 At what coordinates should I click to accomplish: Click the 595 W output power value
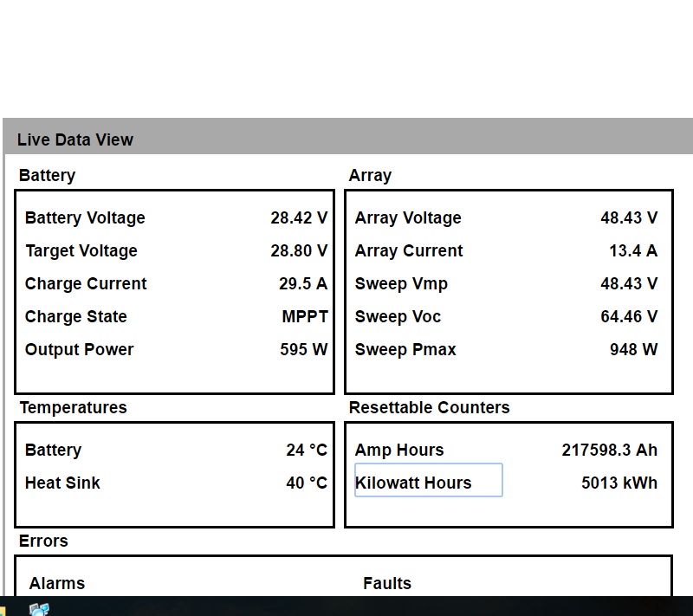304,349
